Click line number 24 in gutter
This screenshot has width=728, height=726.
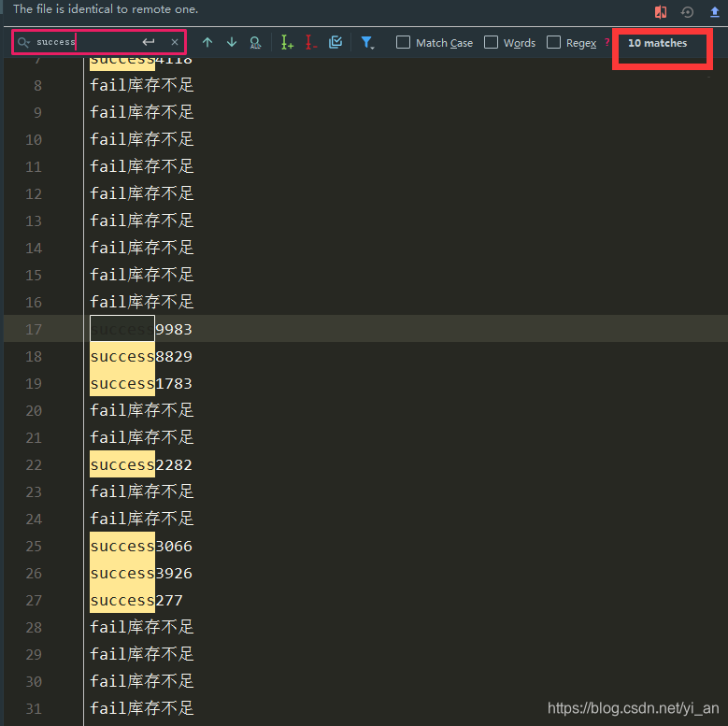(x=34, y=519)
